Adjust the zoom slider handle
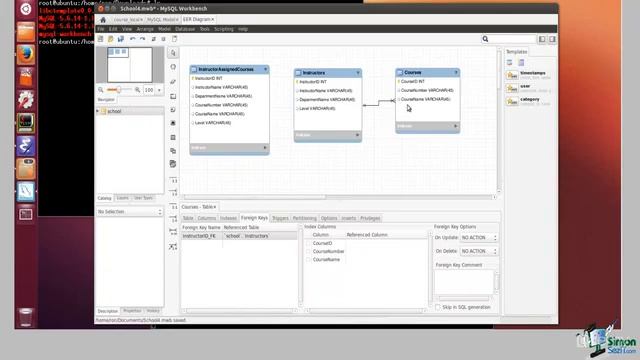 tap(118, 90)
